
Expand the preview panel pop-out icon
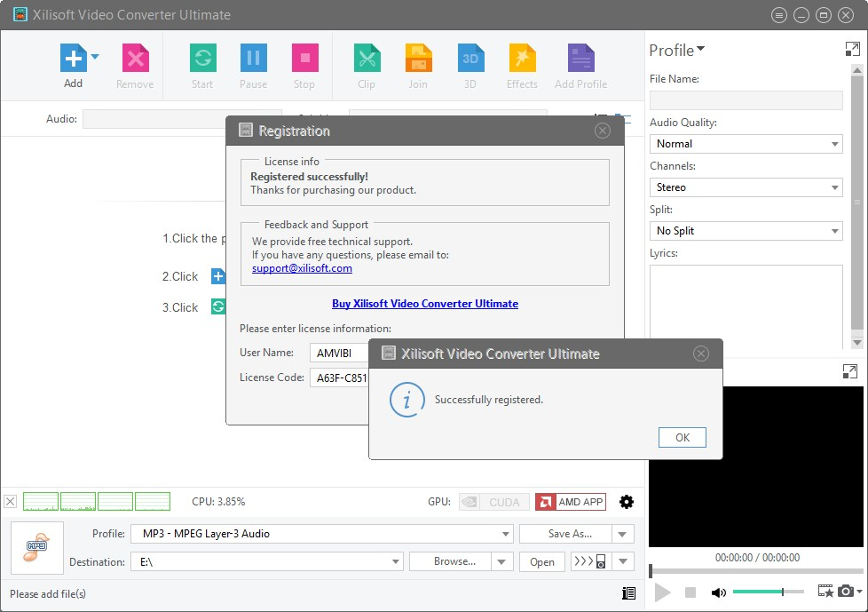pos(849,371)
